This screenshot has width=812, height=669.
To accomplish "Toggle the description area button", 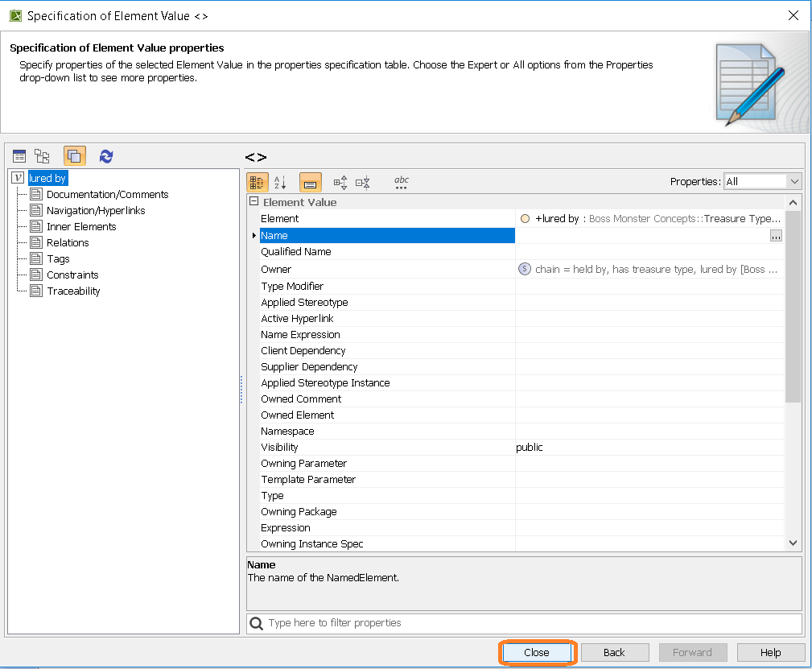I will 310,183.
